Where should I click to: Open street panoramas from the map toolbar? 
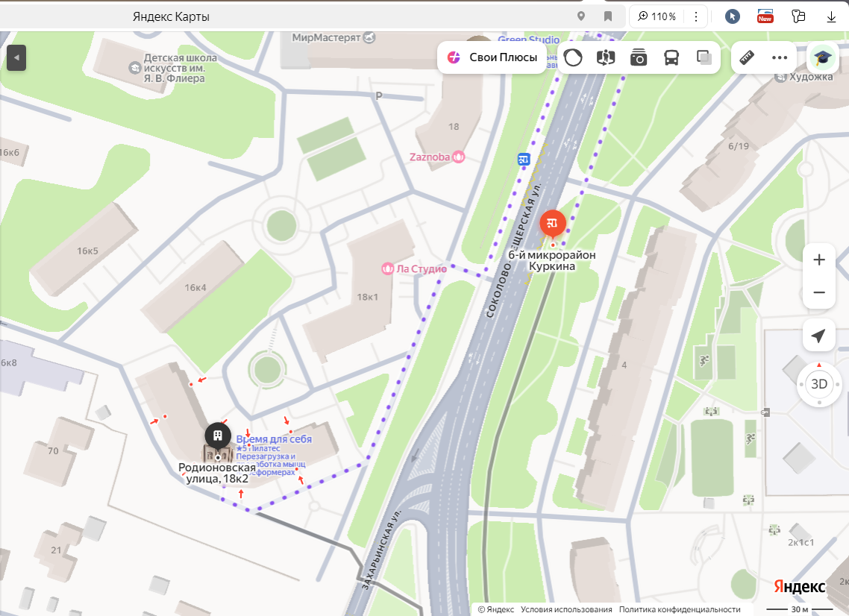pos(605,57)
